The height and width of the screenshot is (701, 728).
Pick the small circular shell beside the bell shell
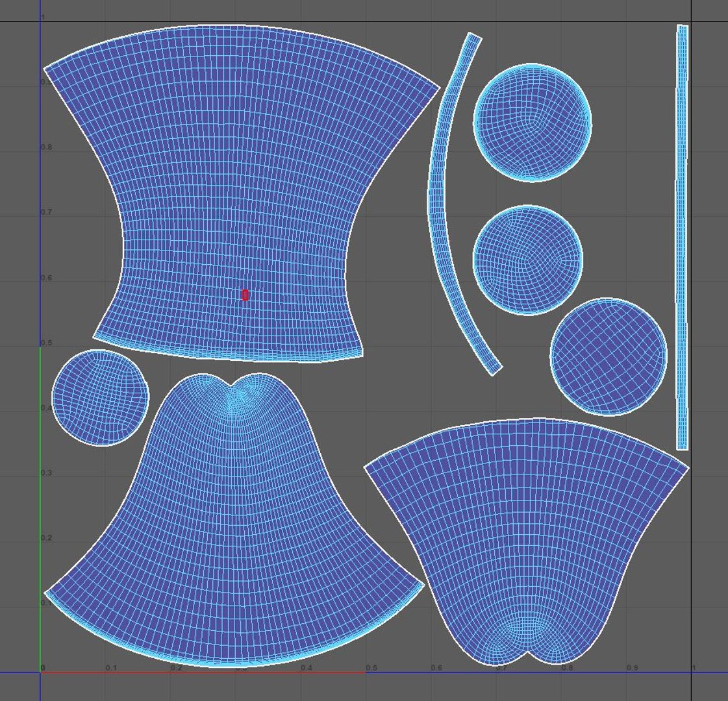click(100, 398)
